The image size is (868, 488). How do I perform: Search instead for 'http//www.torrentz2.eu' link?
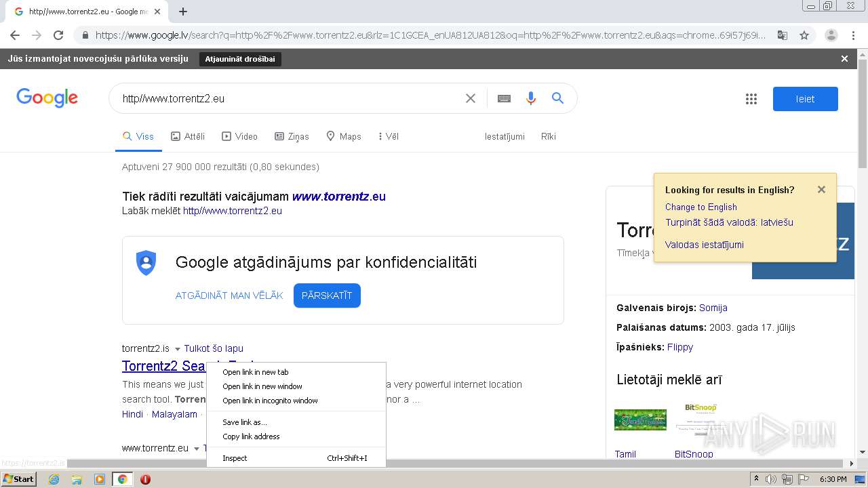(x=233, y=211)
